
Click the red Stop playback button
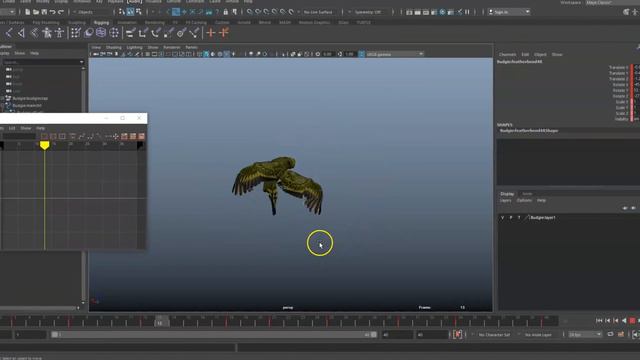point(632,321)
